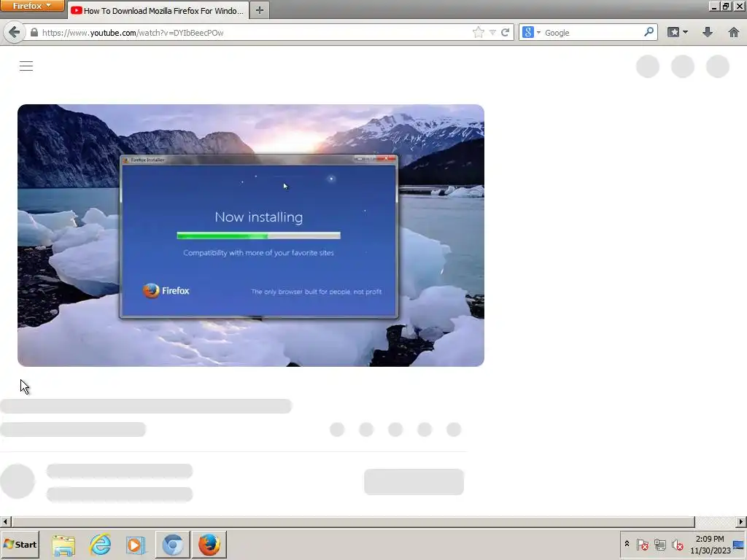Open the bookmarks menu button

click(673, 32)
